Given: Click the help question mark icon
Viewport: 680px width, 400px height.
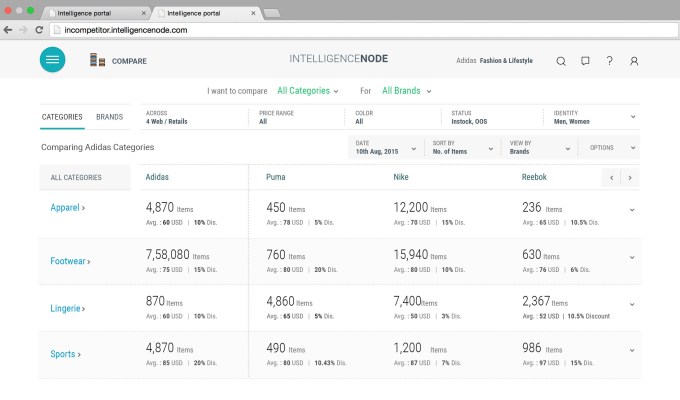Looking at the screenshot, I should [609, 61].
